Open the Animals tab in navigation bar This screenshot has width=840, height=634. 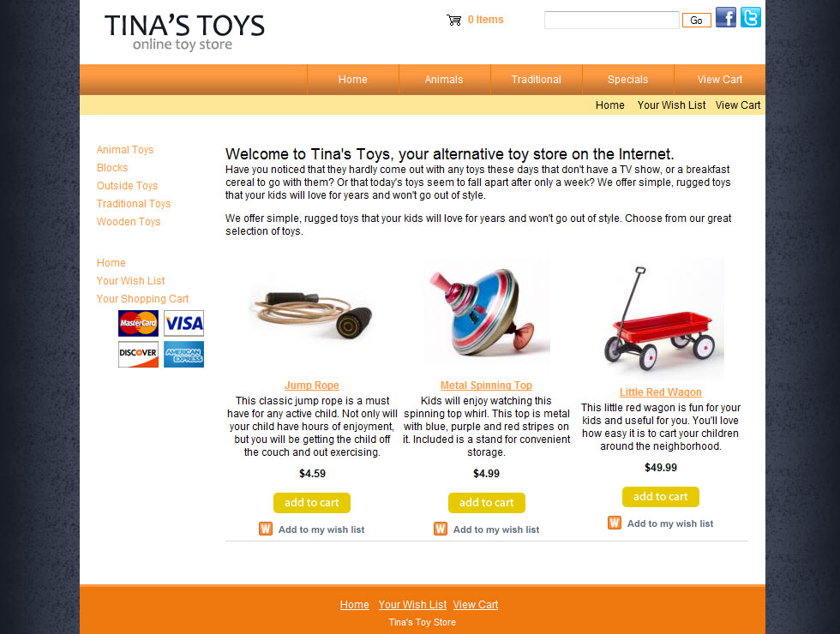point(444,80)
